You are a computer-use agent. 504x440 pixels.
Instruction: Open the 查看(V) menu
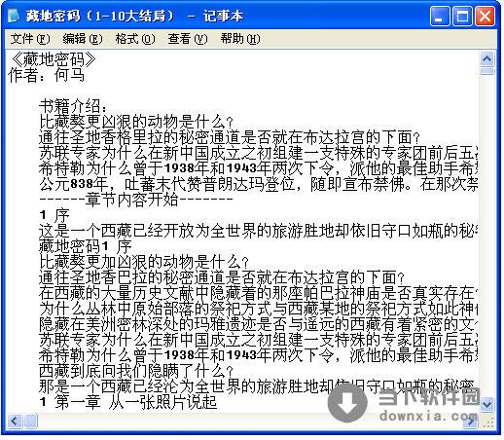click(187, 39)
